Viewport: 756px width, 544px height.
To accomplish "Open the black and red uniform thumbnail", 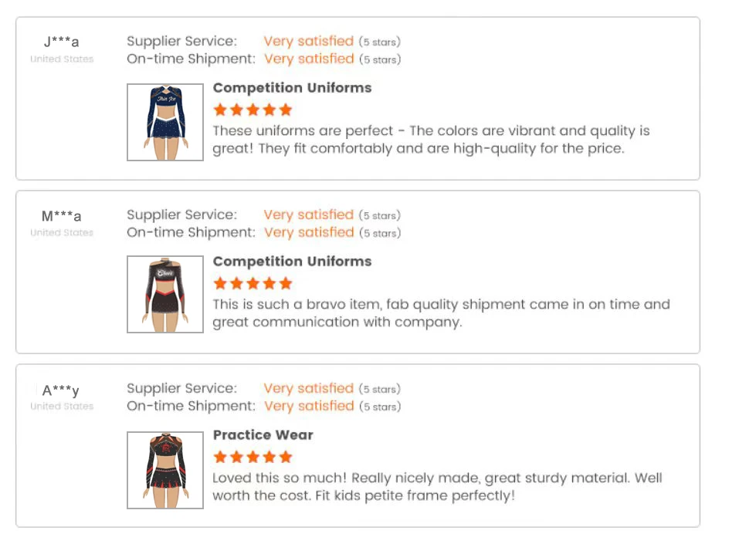I will [x=165, y=295].
